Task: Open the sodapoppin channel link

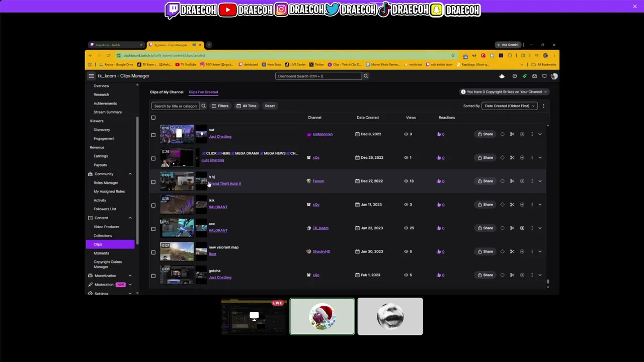Action: pyautogui.click(x=323, y=134)
